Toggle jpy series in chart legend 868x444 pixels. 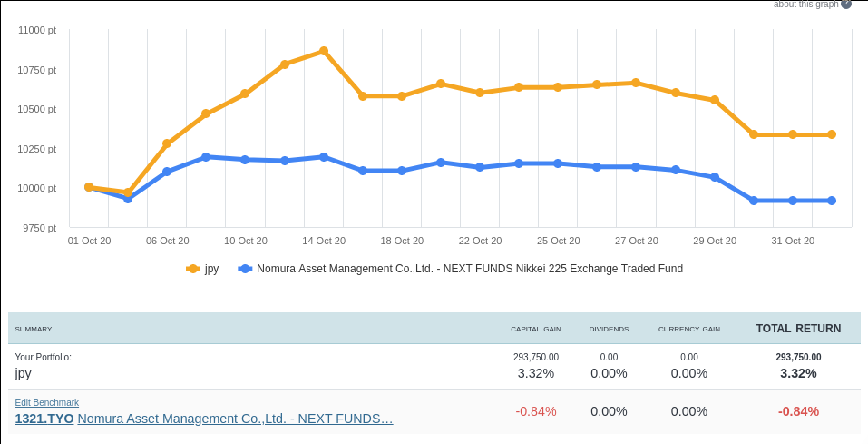point(202,269)
